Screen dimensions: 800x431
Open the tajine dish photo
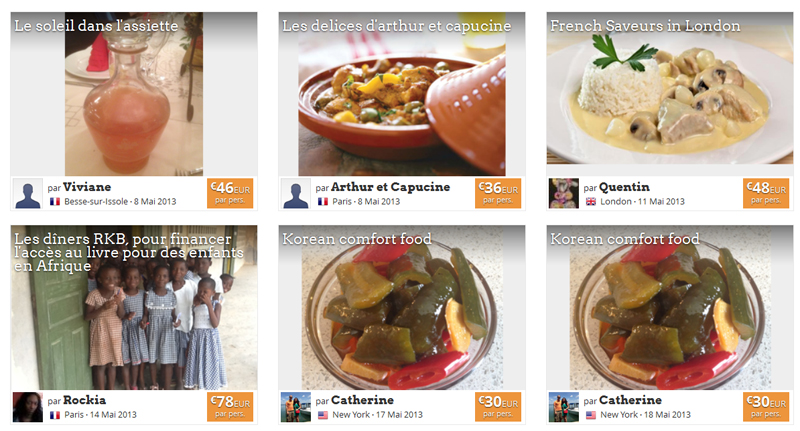[402, 94]
